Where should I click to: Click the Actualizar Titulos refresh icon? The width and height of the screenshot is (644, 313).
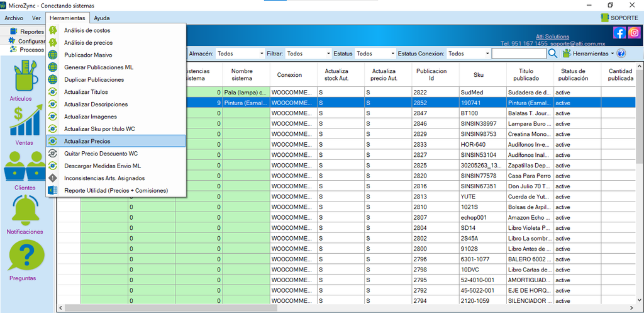(53, 92)
